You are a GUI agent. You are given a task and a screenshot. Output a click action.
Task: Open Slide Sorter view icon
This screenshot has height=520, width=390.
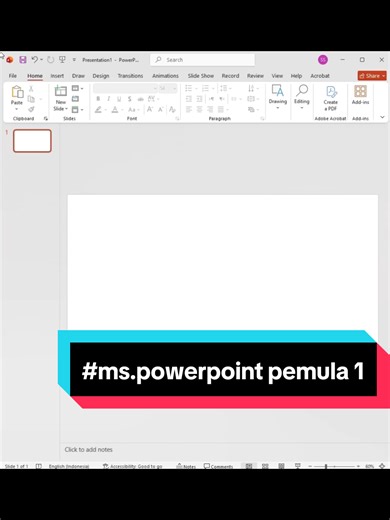(265, 466)
